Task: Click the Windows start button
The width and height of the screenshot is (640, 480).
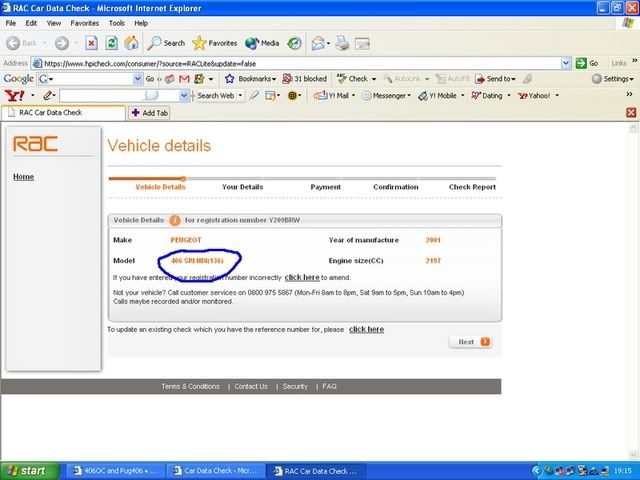Action: point(30,471)
